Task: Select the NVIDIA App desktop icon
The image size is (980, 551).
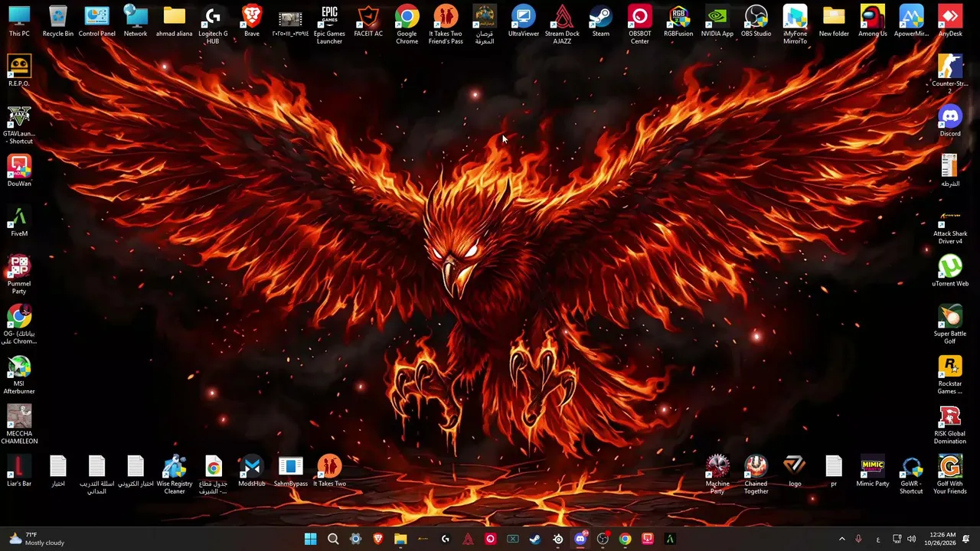Action: (x=717, y=21)
